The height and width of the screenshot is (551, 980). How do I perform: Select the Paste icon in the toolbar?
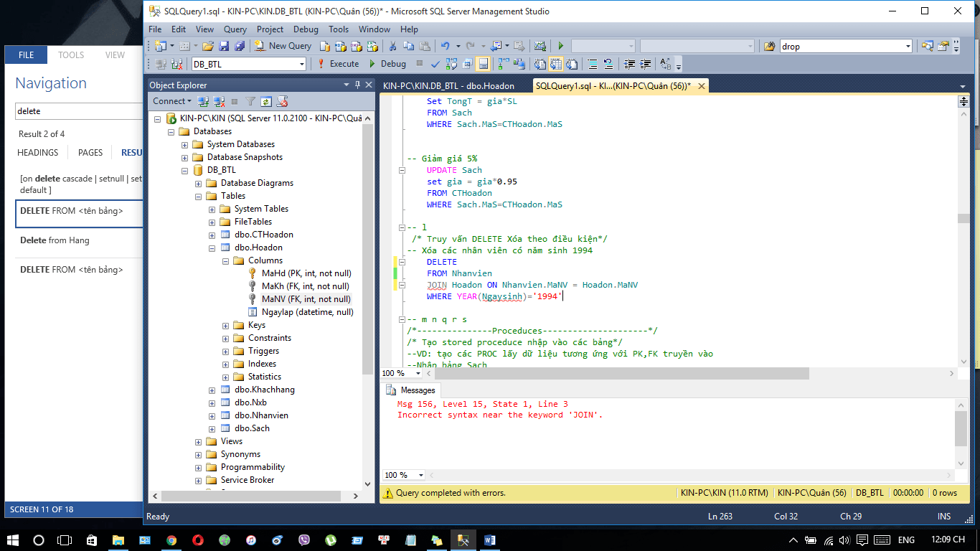click(x=424, y=46)
